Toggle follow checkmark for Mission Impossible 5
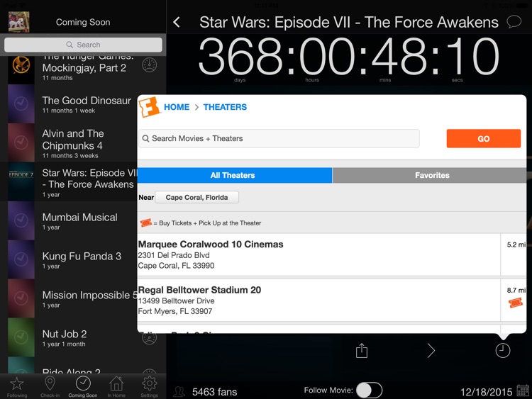The height and width of the screenshot is (399, 532). (21, 298)
